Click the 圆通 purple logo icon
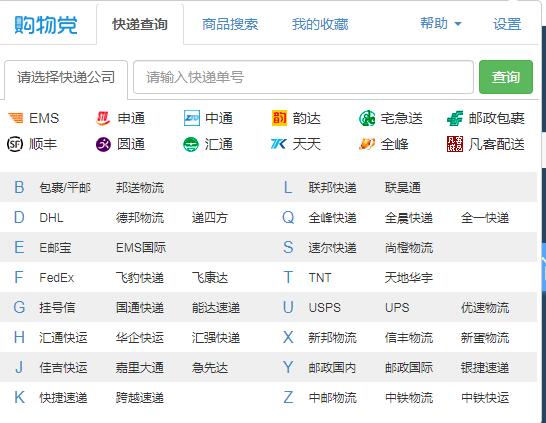Viewport: 546px width, 423px height. pyautogui.click(x=103, y=144)
